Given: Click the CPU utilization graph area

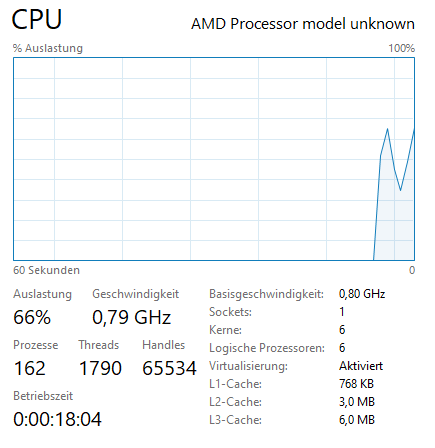Looking at the screenshot, I should coord(214,159).
